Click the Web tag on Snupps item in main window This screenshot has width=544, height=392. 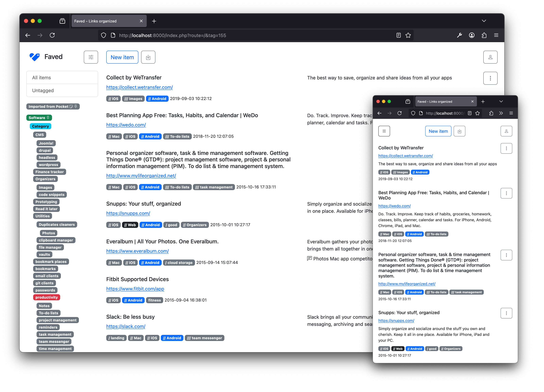130,225
